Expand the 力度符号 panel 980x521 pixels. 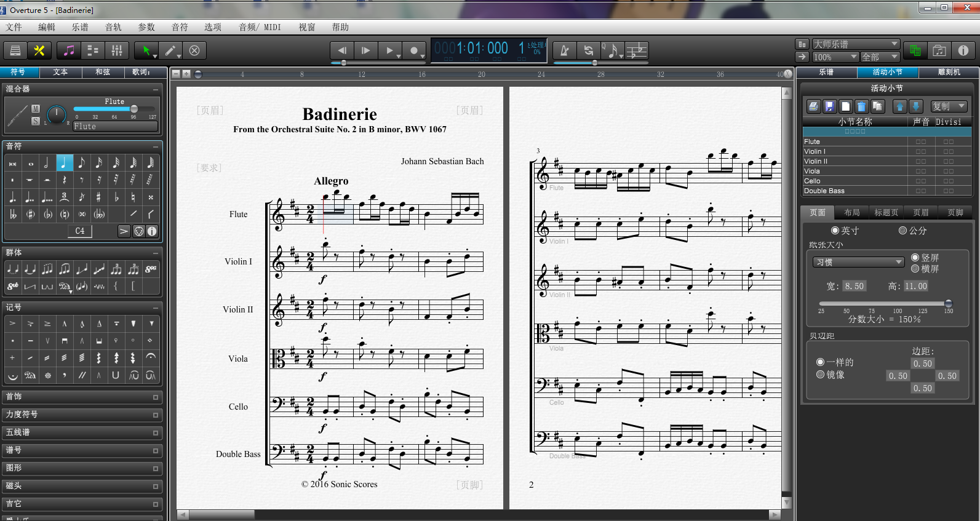(82, 415)
